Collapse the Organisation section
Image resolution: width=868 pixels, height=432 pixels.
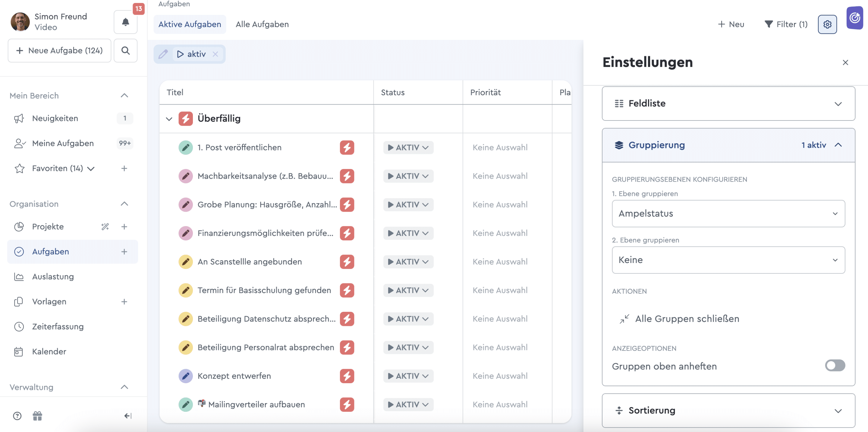coord(124,204)
